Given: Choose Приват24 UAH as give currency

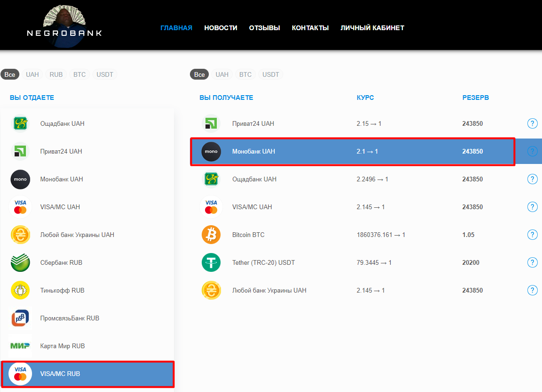Looking at the screenshot, I should pos(87,151).
